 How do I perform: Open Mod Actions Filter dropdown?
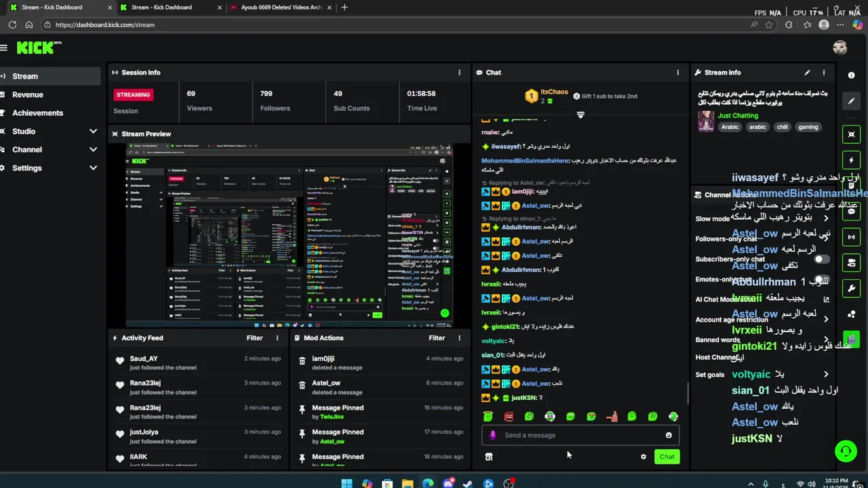(x=437, y=338)
